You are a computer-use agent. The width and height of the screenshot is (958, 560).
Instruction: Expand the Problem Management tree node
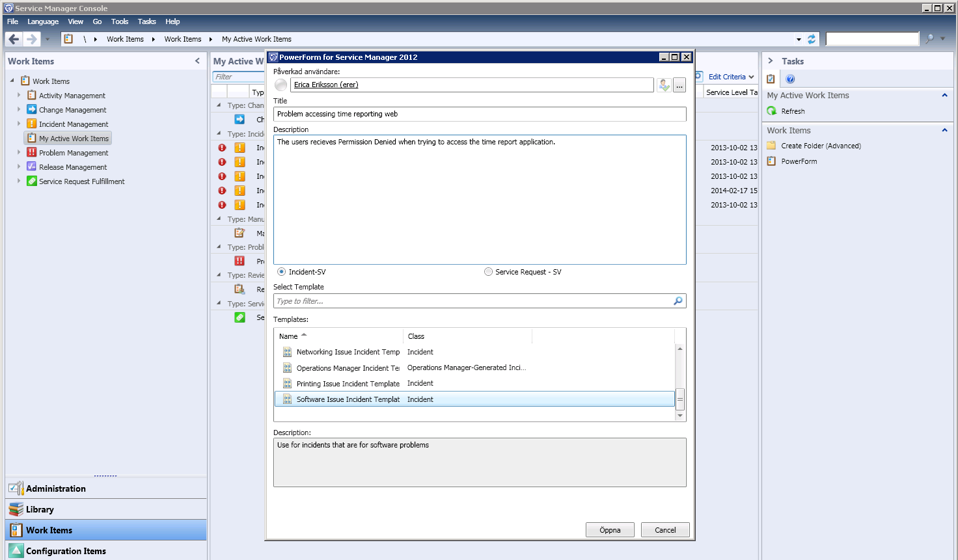tap(19, 152)
